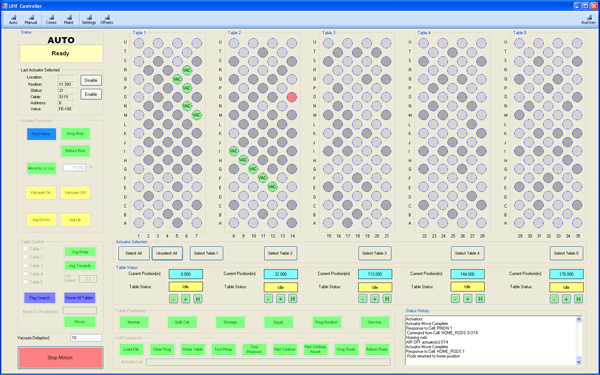Click the Move to xx.xxx button

click(x=41, y=168)
